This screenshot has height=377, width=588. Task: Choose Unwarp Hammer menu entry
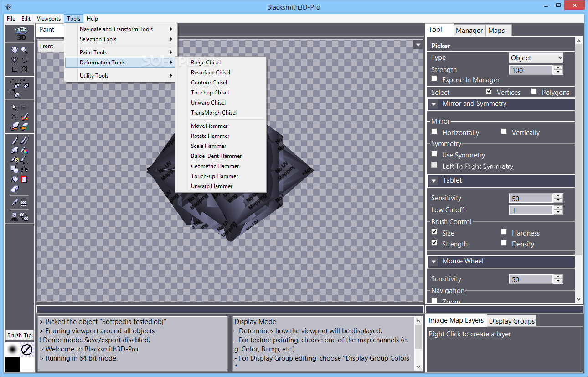[x=221, y=186]
